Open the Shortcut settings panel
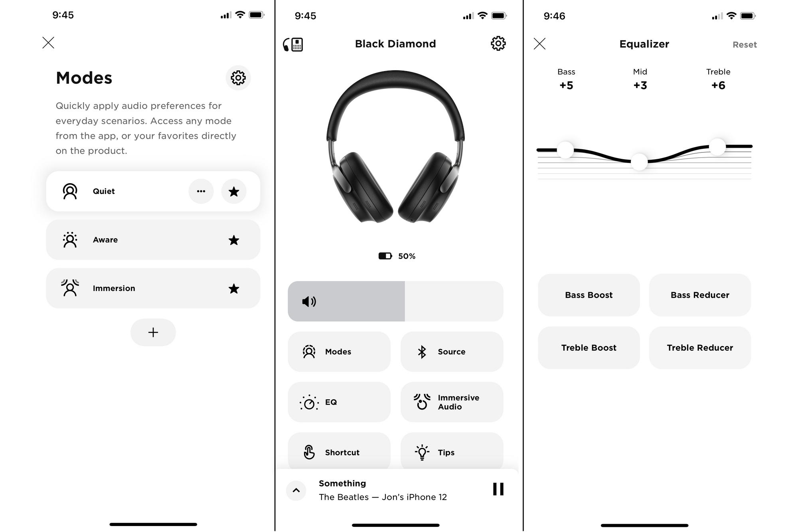798x532 pixels. click(x=338, y=451)
